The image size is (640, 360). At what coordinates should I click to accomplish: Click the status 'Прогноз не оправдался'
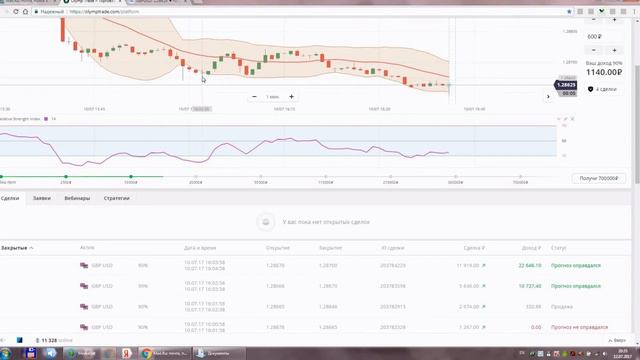[579, 327]
